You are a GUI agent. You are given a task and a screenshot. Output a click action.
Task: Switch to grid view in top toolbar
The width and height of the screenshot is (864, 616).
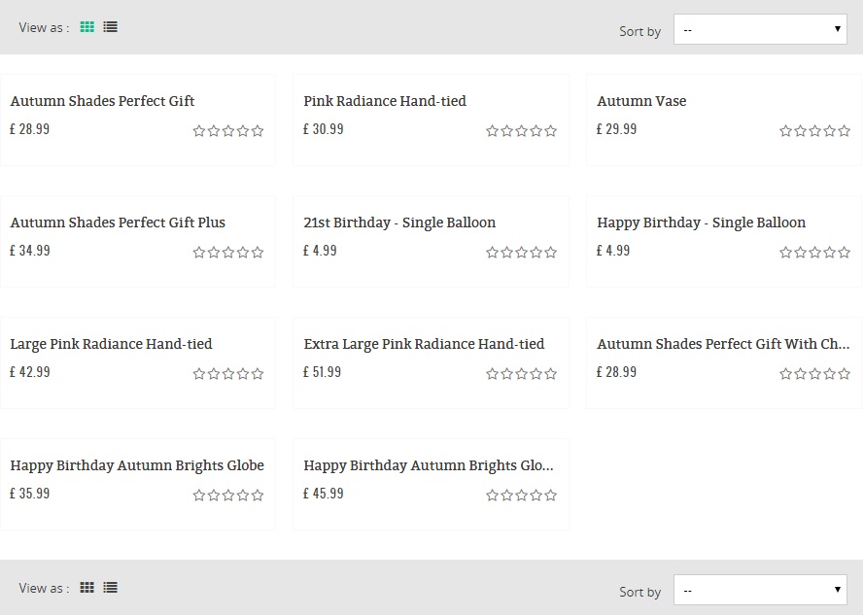coord(87,27)
